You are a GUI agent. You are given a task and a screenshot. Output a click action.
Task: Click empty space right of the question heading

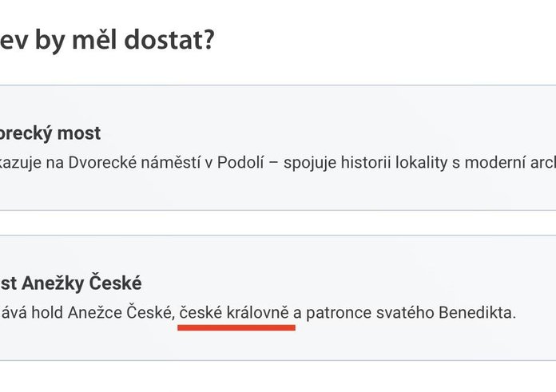(x=383, y=38)
